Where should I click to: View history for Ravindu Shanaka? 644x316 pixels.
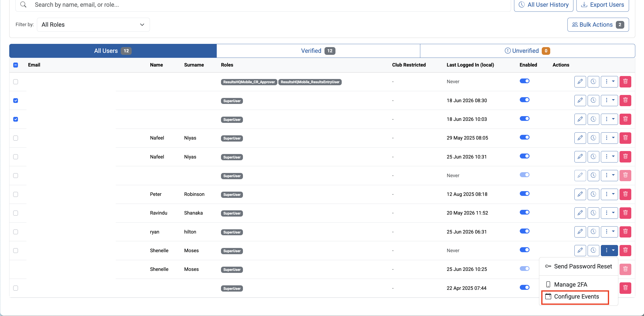click(x=593, y=213)
